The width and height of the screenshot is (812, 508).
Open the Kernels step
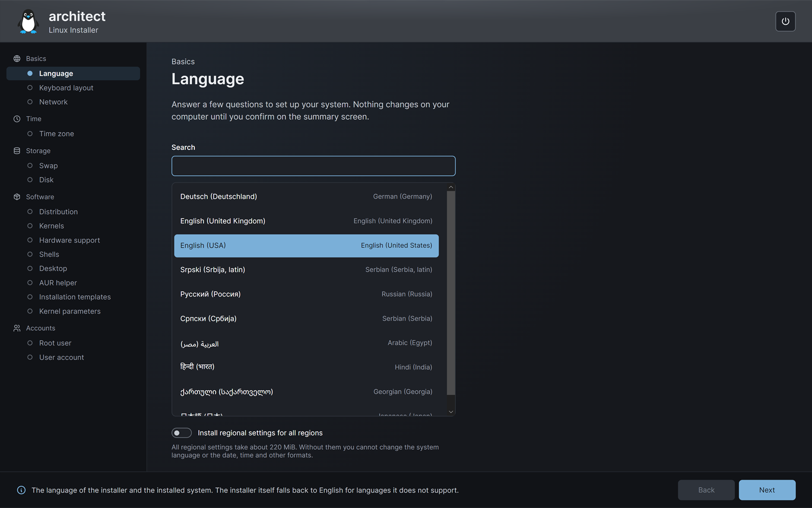pos(73,226)
